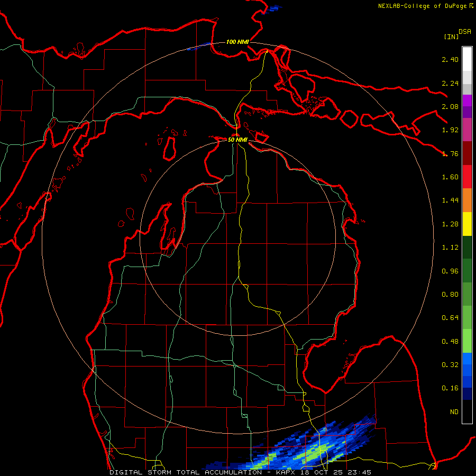This screenshot has width=476, height=476.
Task: Pick the black ND swatch at scale bottom
Action: click(x=467, y=411)
